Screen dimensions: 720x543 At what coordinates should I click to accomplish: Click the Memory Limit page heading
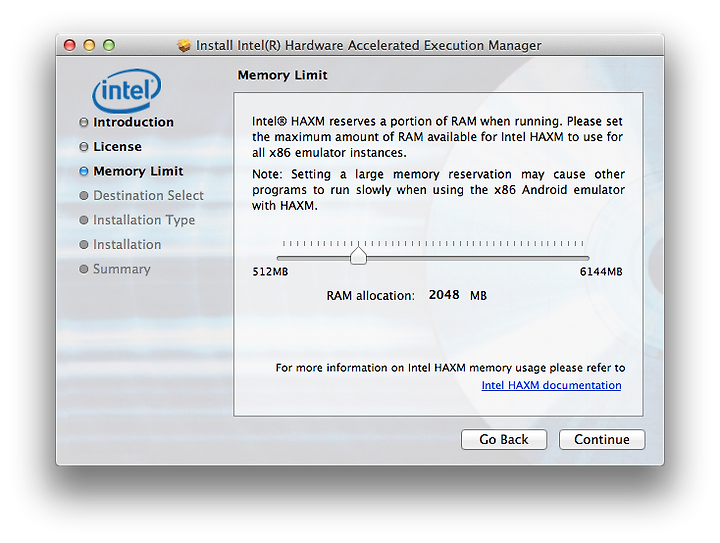tap(282, 75)
